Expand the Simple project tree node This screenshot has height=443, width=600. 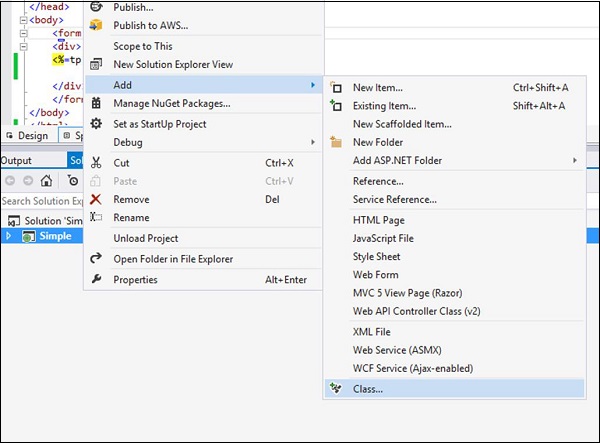[9, 236]
